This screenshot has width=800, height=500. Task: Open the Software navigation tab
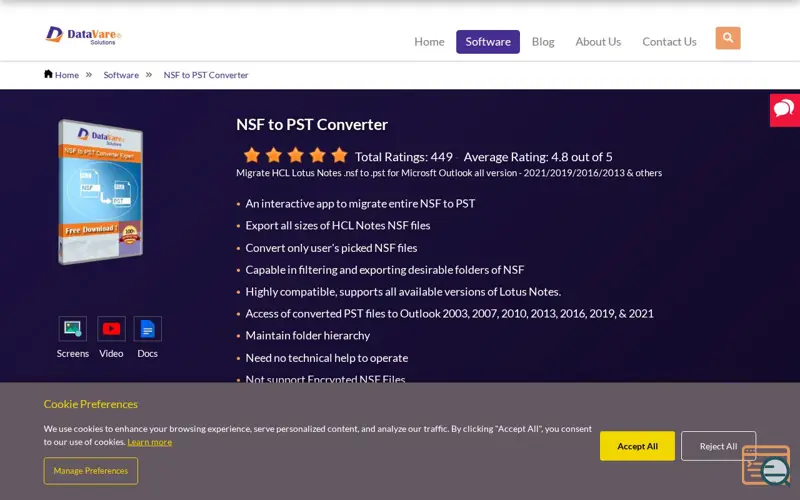pyautogui.click(x=488, y=42)
